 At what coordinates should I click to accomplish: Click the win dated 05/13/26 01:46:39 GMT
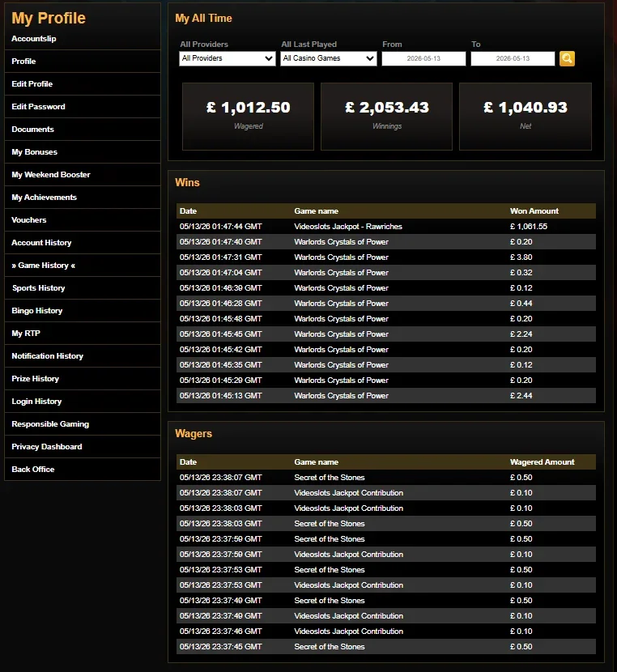click(x=386, y=288)
